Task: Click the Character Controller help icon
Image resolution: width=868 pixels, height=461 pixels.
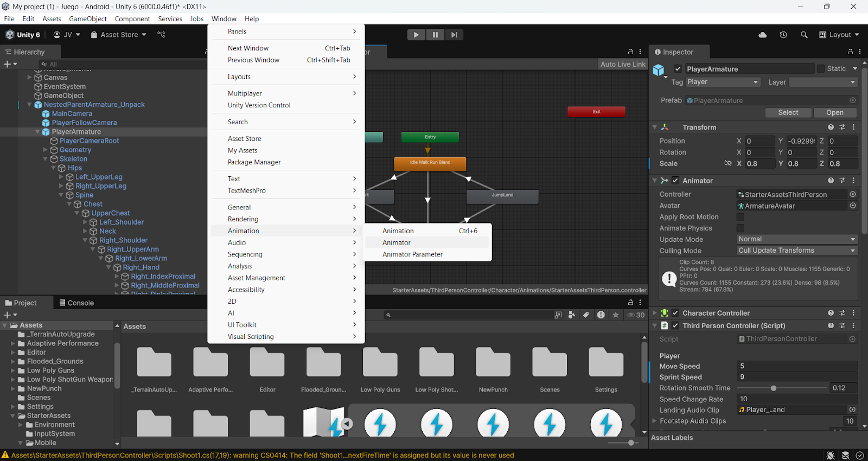Action: pos(831,313)
